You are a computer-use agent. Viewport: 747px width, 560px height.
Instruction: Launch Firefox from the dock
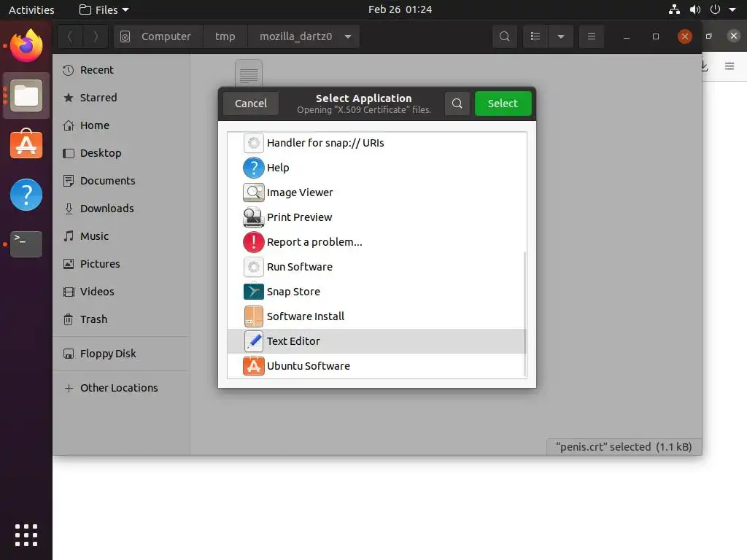click(x=26, y=46)
